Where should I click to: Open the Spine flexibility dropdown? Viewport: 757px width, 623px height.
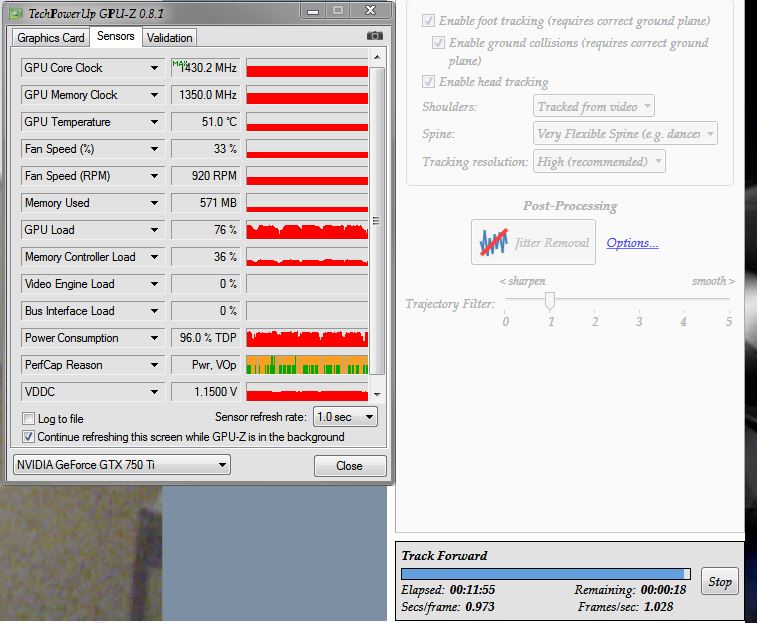click(x=625, y=134)
